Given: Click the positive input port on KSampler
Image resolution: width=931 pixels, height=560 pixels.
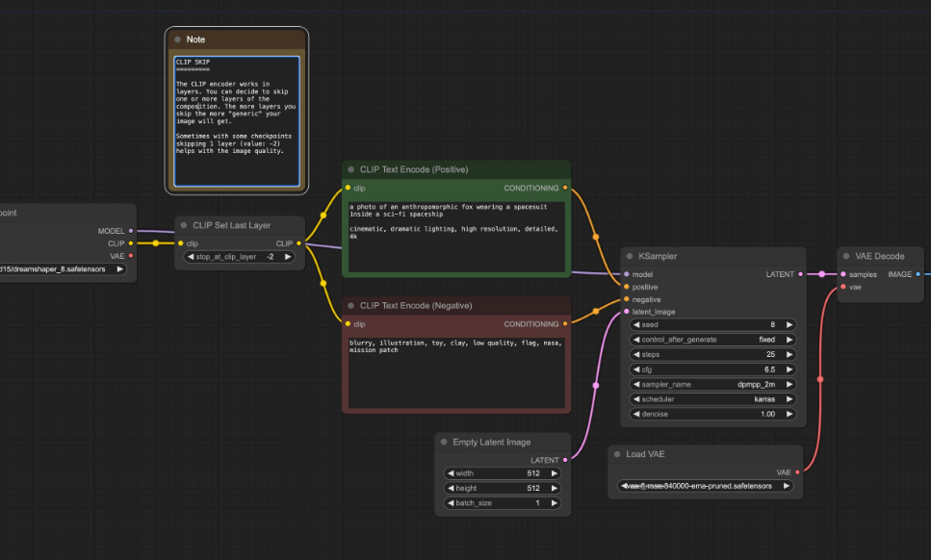Looking at the screenshot, I should [627, 287].
